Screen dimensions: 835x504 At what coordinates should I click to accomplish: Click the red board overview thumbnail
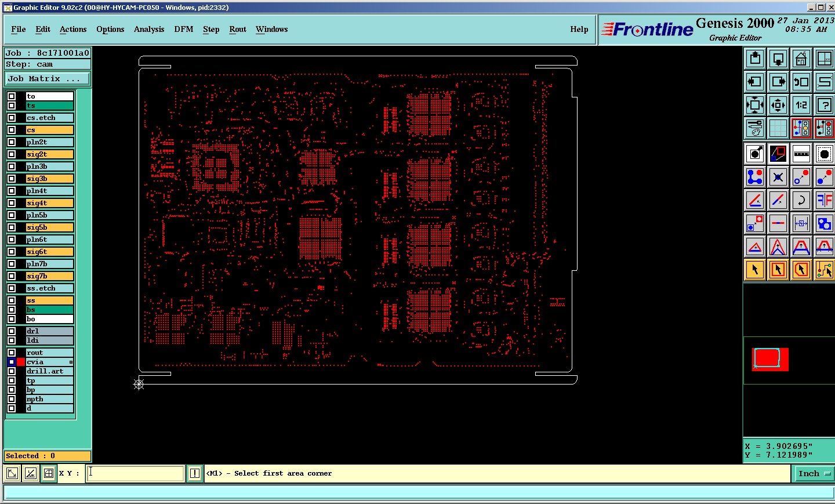tap(770, 359)
